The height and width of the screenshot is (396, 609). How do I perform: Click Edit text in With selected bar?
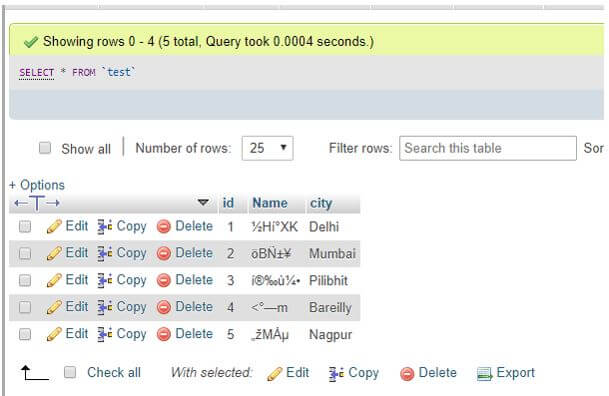tap(298, 373)
